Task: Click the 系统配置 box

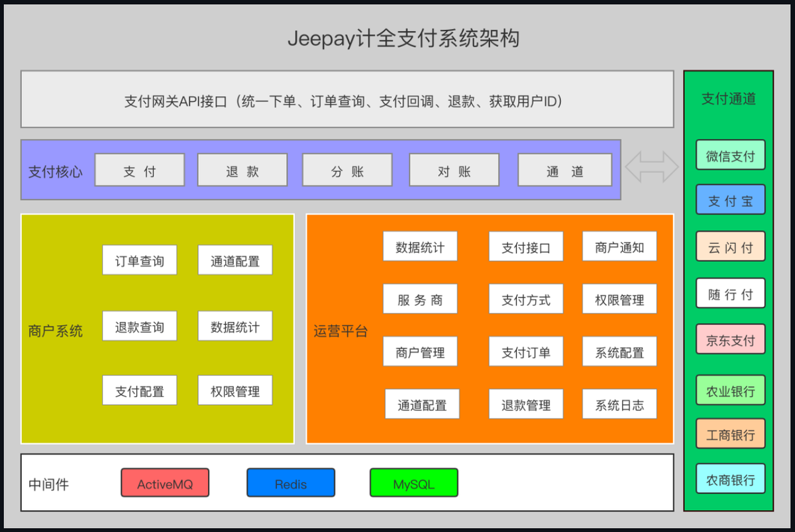Action: tap(619, 352)
